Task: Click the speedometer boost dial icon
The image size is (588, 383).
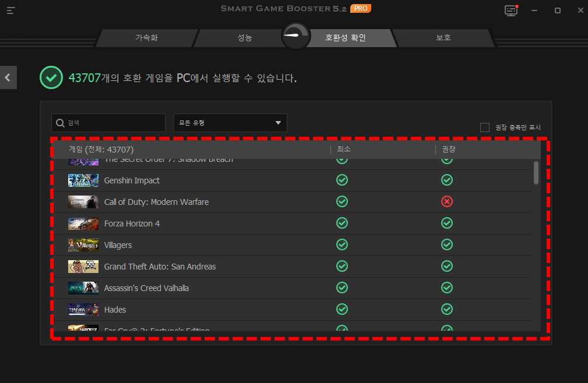Action: pos(296,36)
